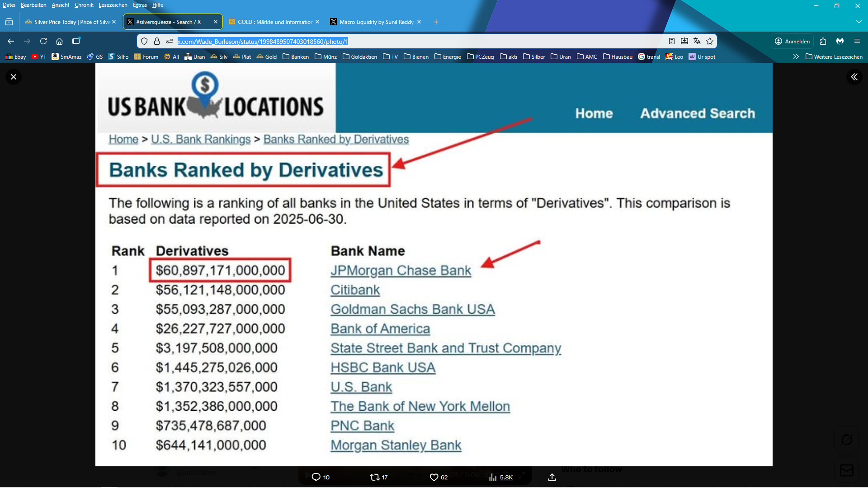Open the share post icon
This screenshot has height=488, width=868.
pyautogui.click(x=552, y=477)
